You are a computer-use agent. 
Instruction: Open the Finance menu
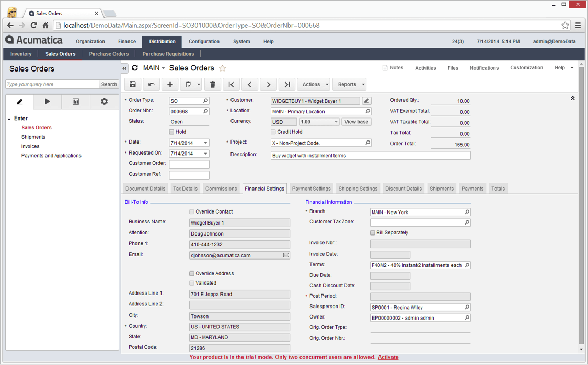[127, 42]
